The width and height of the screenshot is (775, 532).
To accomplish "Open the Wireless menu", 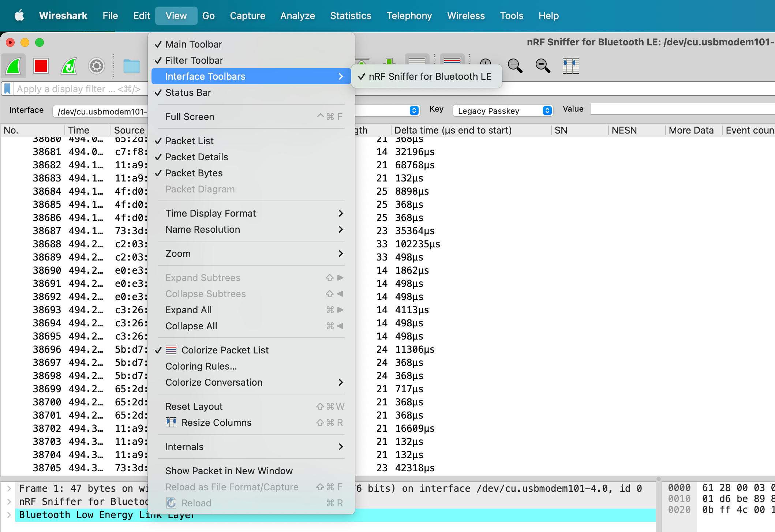I will pos(465,15).
